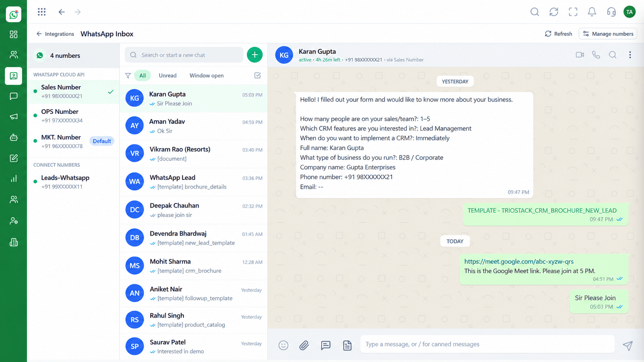Open Aman Yadav chat
Screen dimensions: 644x362
coord(194,126)
